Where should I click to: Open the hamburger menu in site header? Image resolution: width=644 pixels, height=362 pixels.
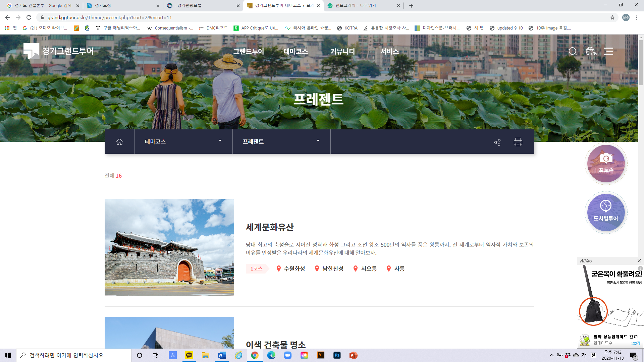(x=608, y=51)
